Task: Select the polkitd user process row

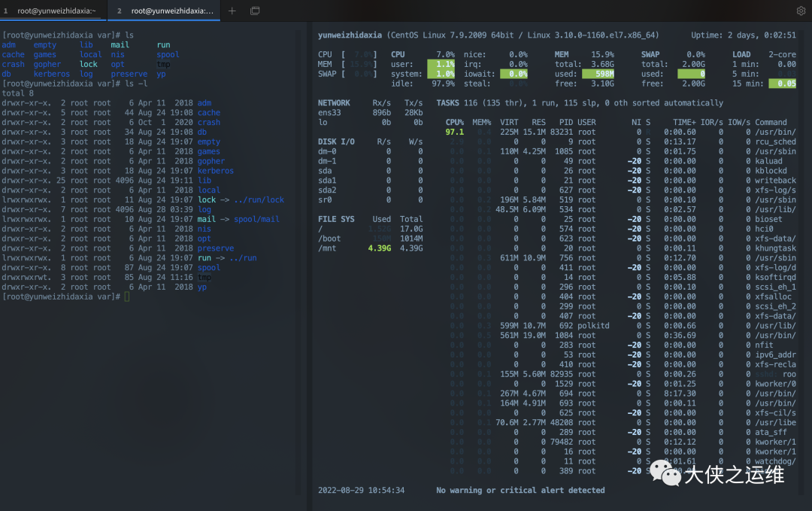Action: 593,325
